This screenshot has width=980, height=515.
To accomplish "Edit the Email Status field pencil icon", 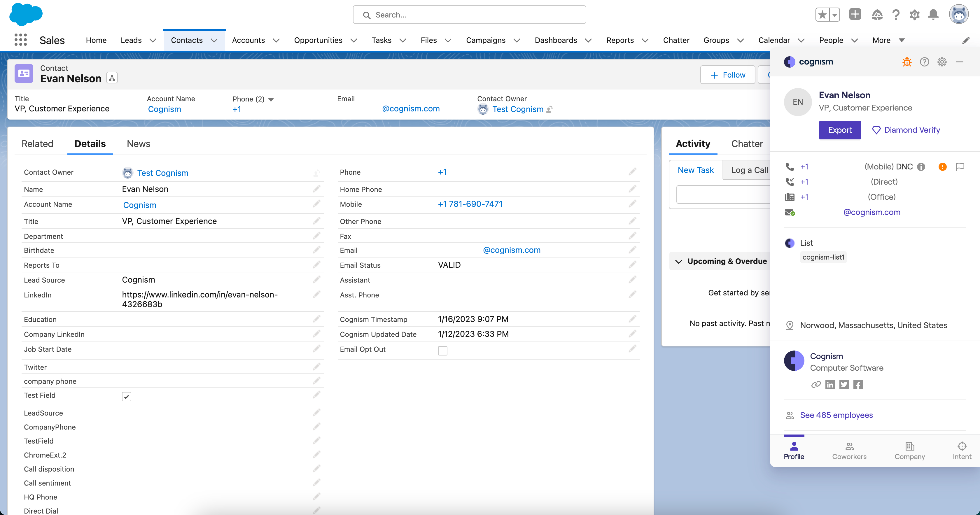I will pos(632,265).
